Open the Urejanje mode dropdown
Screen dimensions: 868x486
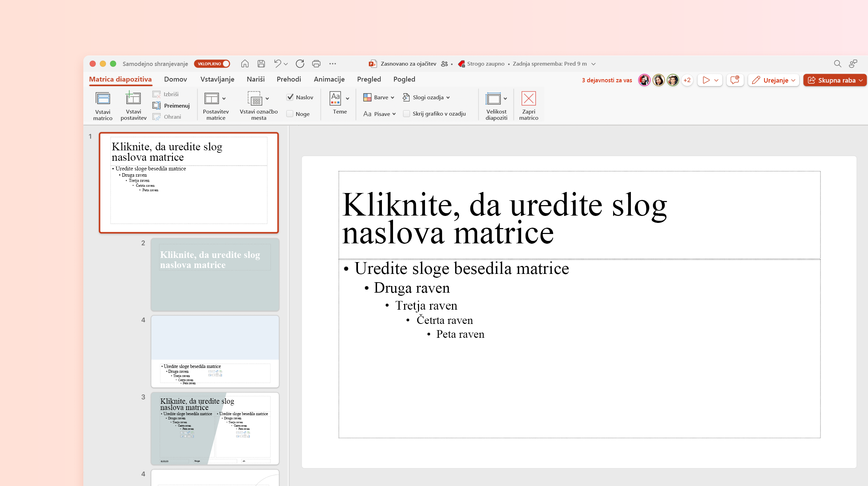[x=774, y=80]
